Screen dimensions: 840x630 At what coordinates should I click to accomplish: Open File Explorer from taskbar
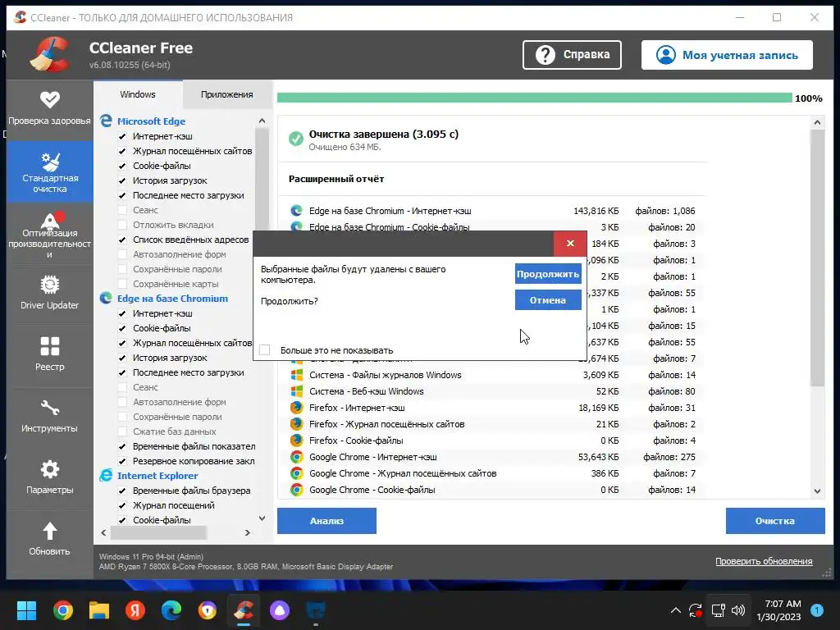tap(99, 610)
